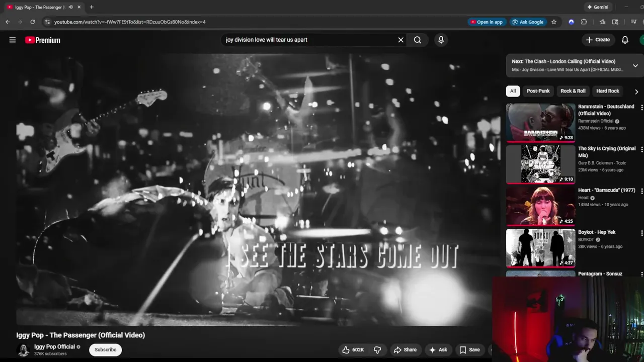644x362 pixels.
Task: Open the Create menu
Action: (x=598, y=40)
